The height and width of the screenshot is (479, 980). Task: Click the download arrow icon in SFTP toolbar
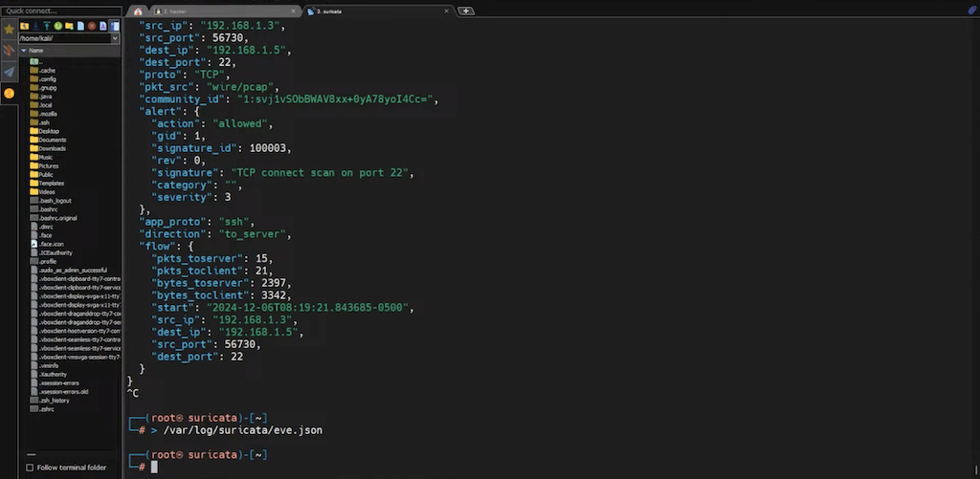coord(36,26)
